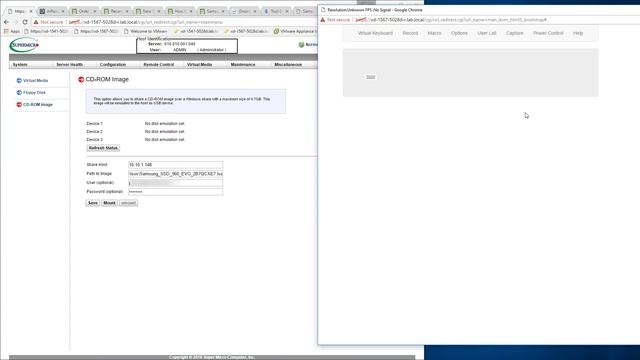Screen dimensions: 640x360
Task: Click the Floppy Disk sidebar arrow icon
Action: (19, 93)
